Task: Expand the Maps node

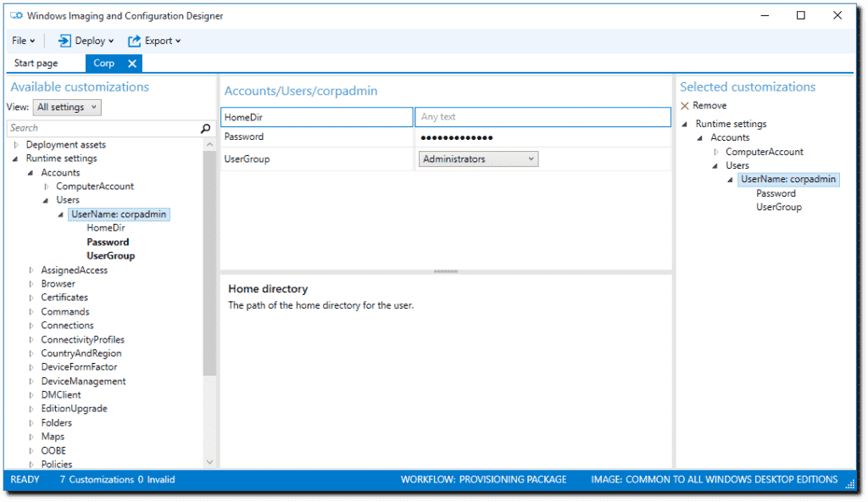Action: coord(31,437)
